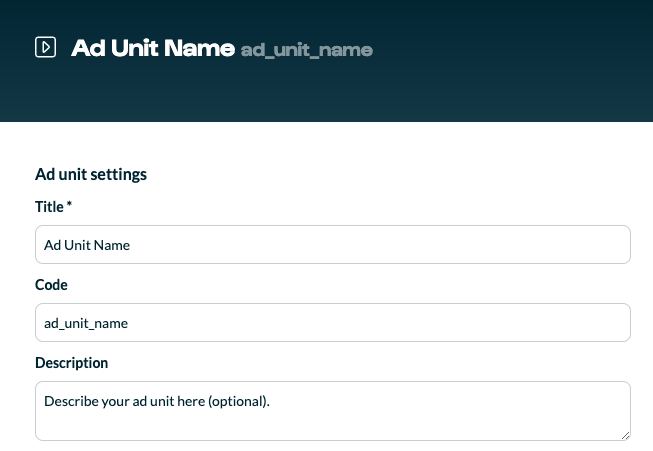Click the Title field label
The width and height of the screenshot is (653, 451).
(49, 207)
